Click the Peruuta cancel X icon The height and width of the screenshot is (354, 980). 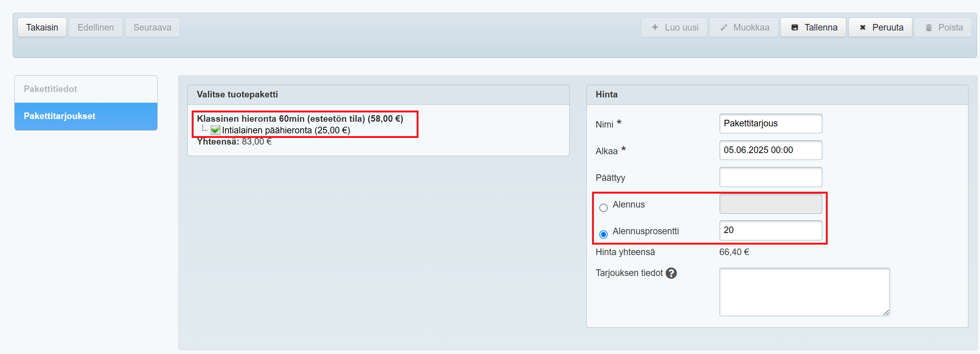click(x=863, y=27)
